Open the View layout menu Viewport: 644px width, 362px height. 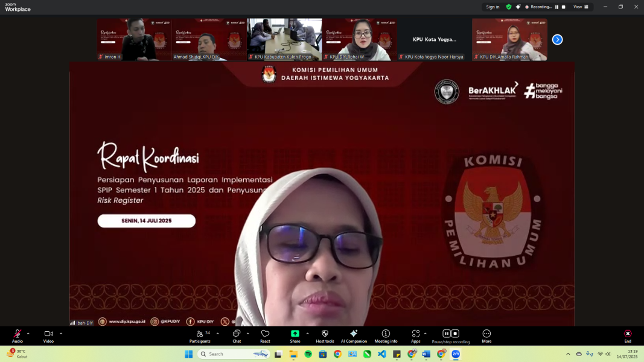581,7
